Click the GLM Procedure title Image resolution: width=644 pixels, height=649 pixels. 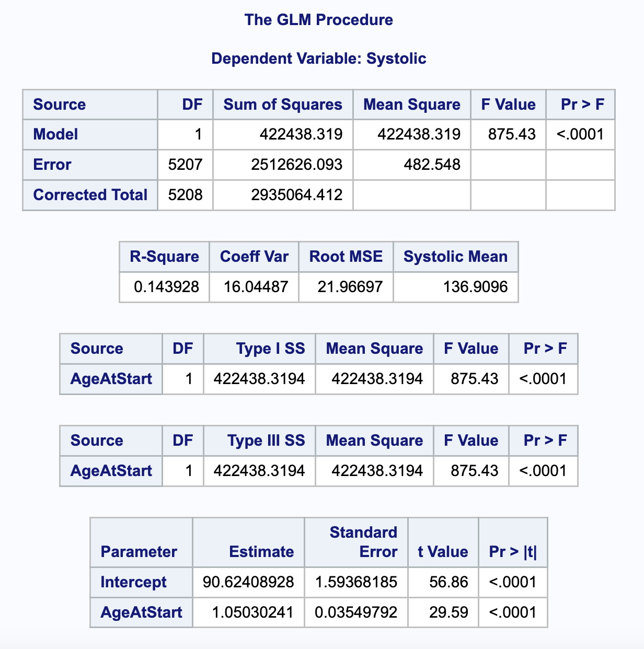point(318,20)
